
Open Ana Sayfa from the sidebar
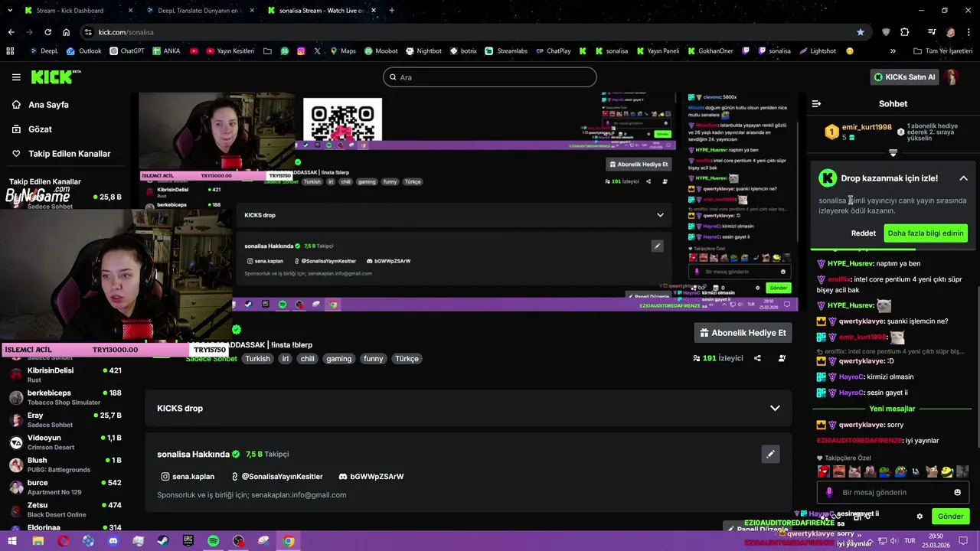point(48,104)
